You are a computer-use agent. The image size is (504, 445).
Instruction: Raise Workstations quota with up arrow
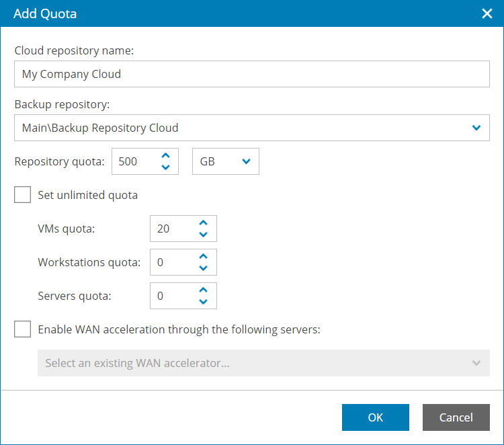click(203, 257)
